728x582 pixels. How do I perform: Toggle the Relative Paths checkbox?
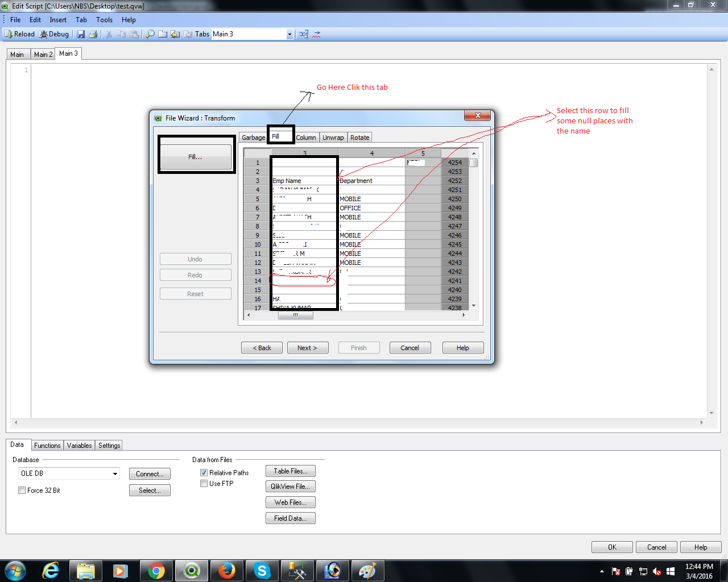pyautogui.click(x=204, y=473)
